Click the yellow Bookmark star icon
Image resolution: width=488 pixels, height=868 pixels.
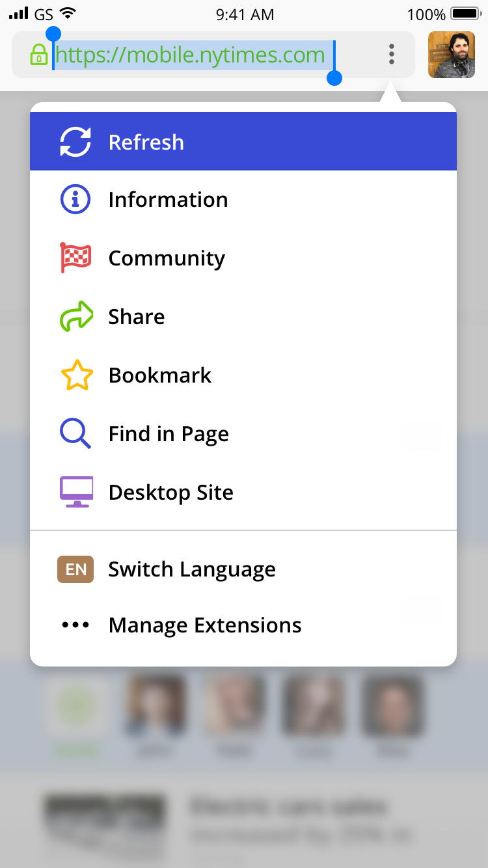click(76, 375)
